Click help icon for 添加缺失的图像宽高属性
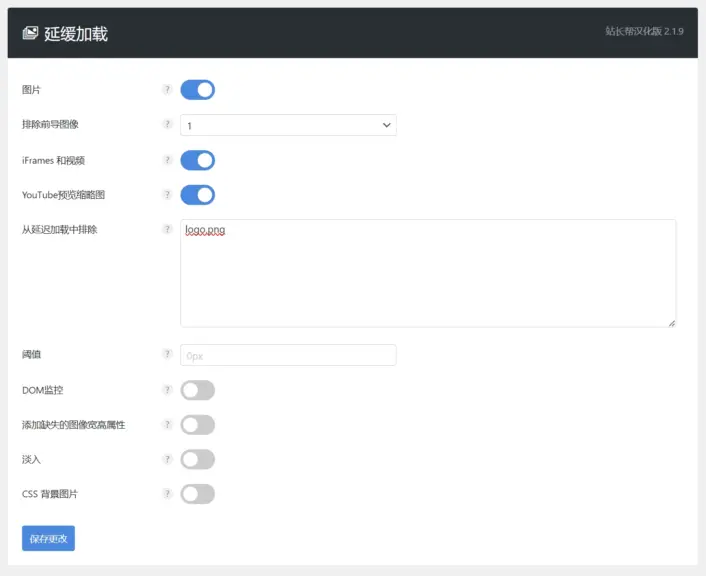Screen dimensions: 706x576 coord(167,425)
